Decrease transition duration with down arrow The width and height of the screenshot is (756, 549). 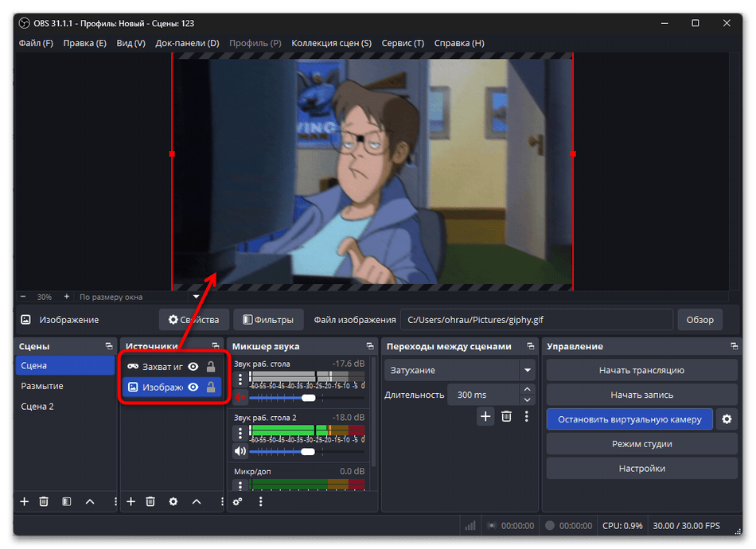click(x=527, y=400)
